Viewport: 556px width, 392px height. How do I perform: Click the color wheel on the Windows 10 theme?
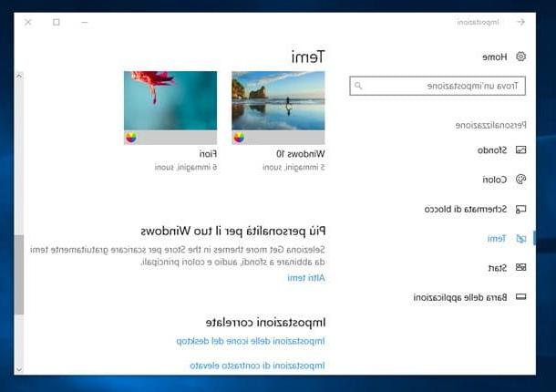coord(239,138)
